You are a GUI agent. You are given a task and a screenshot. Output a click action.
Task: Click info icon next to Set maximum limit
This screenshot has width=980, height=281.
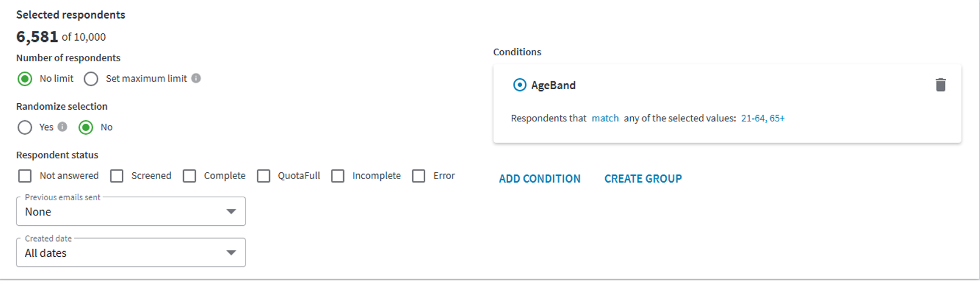(x=196, y=78)
